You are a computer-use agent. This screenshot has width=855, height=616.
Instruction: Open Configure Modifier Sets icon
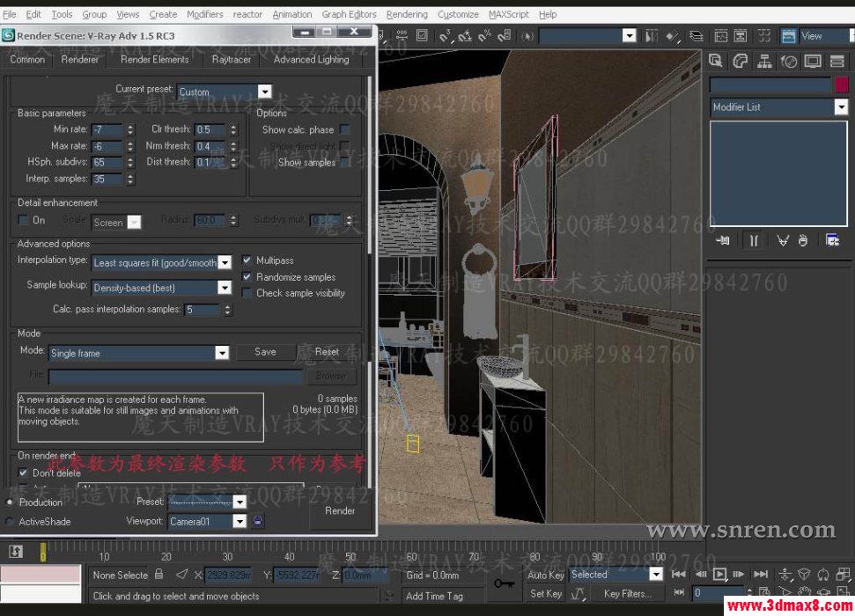[x=832, y=239]
